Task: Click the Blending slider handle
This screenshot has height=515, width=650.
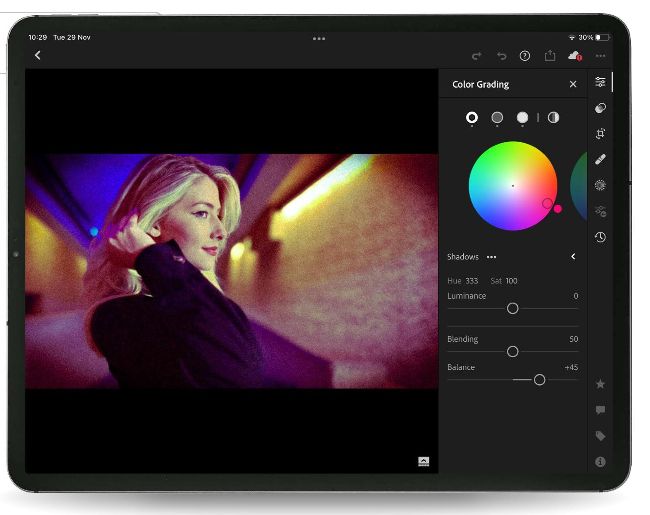Action: click(x=512, y=352)
